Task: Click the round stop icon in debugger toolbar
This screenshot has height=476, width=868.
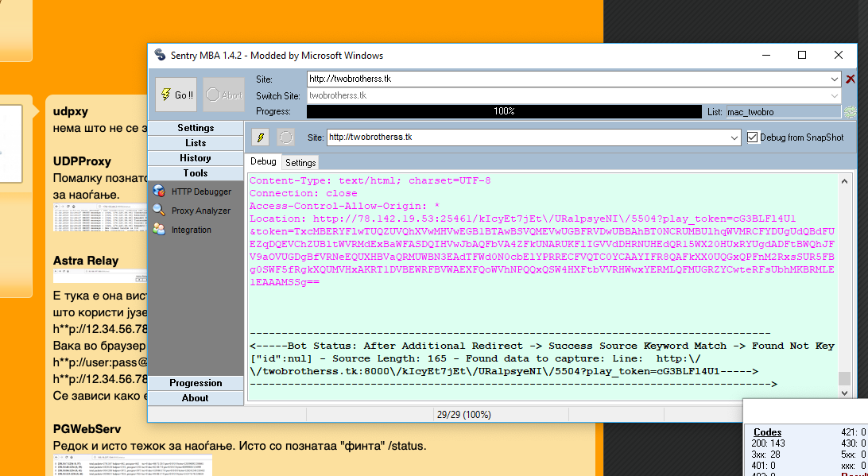Action: 286,137
